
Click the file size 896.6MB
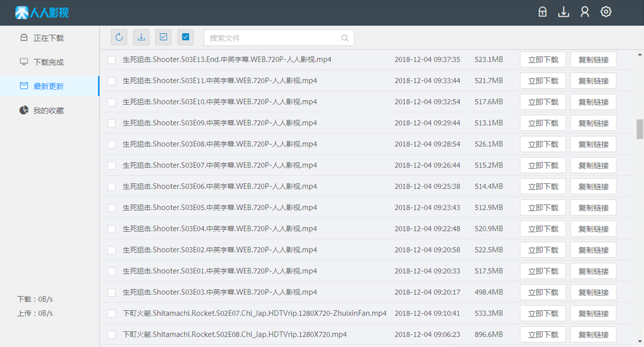tap(489, 334)
